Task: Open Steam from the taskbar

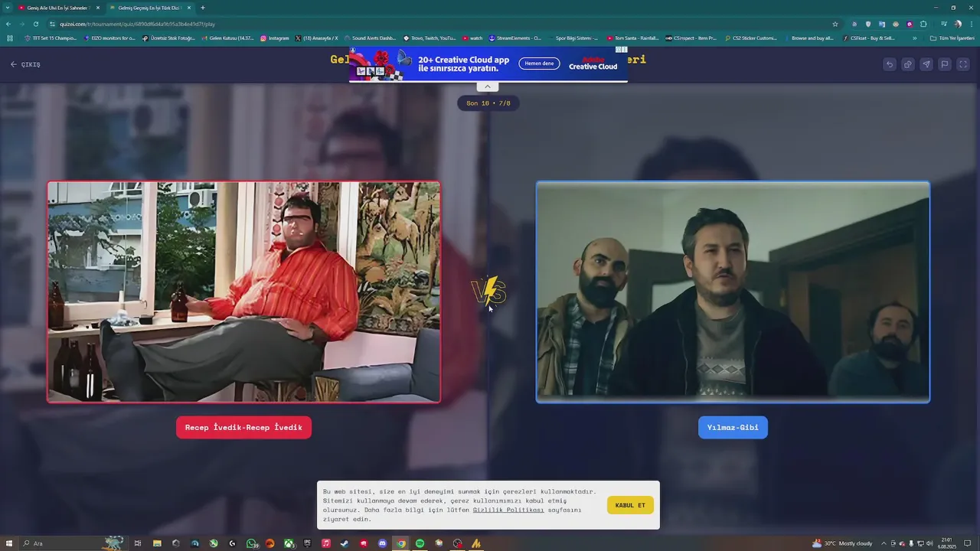Action: point(345,543)
